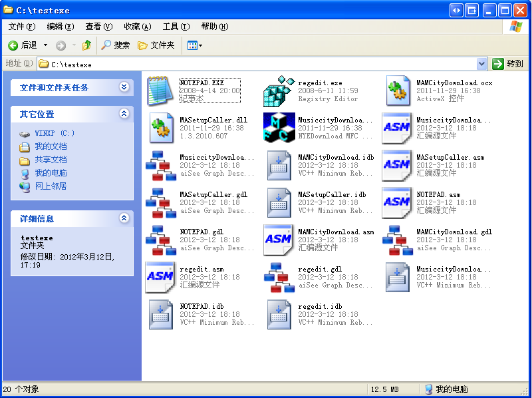Open the 文件(F) menu

(22, 27)
